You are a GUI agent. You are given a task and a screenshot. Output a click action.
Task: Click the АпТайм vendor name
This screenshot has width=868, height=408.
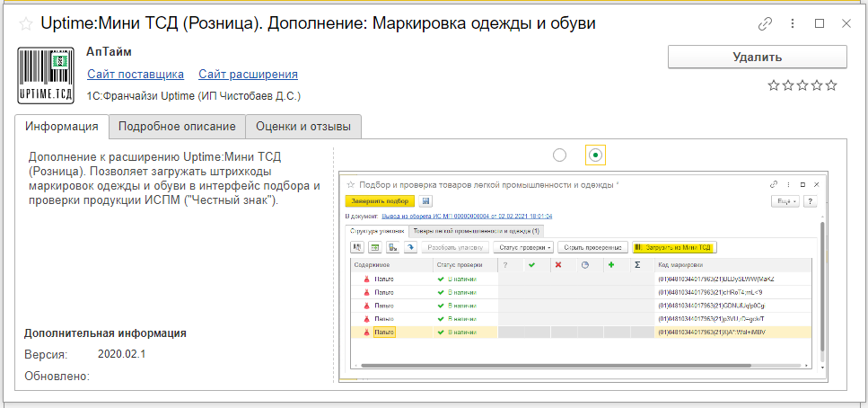109,52
